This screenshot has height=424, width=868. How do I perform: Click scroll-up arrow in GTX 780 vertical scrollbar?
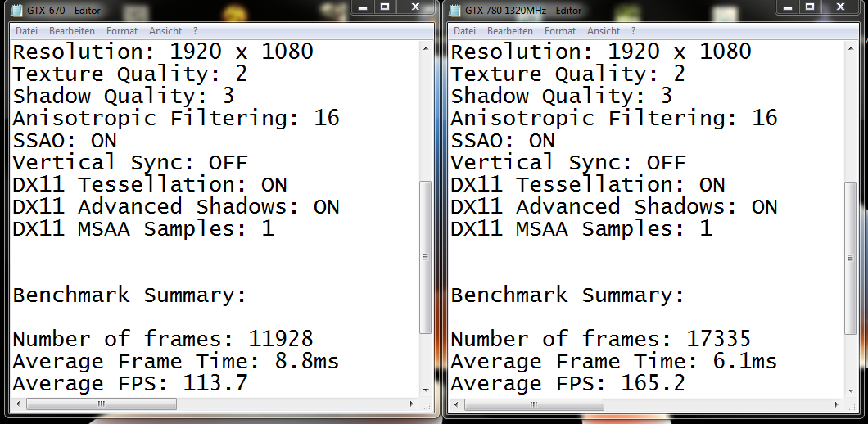pyautogui.click(x=852, y=49)
